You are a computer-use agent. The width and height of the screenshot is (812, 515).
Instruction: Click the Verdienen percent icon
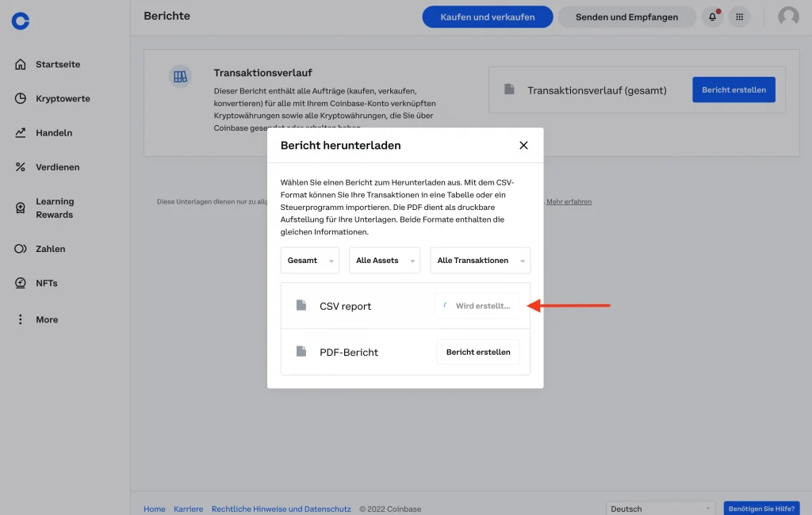coord(21,166)
